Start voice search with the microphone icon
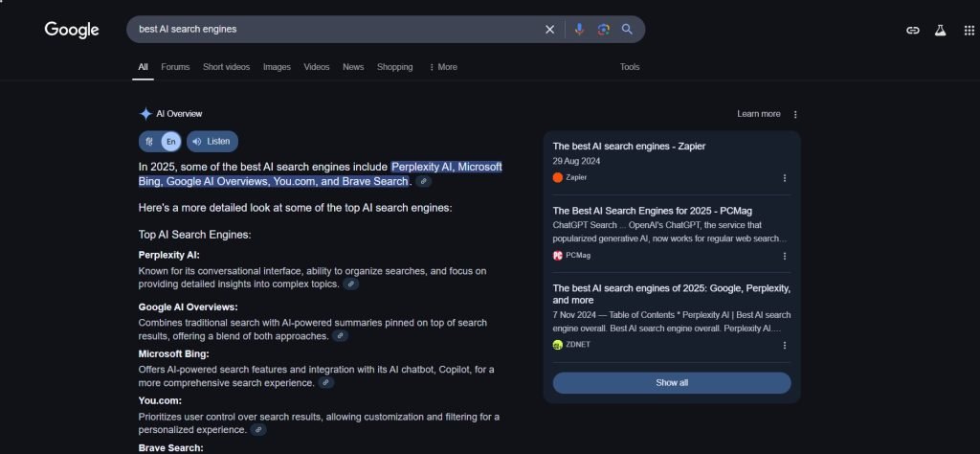 (579, 30)
